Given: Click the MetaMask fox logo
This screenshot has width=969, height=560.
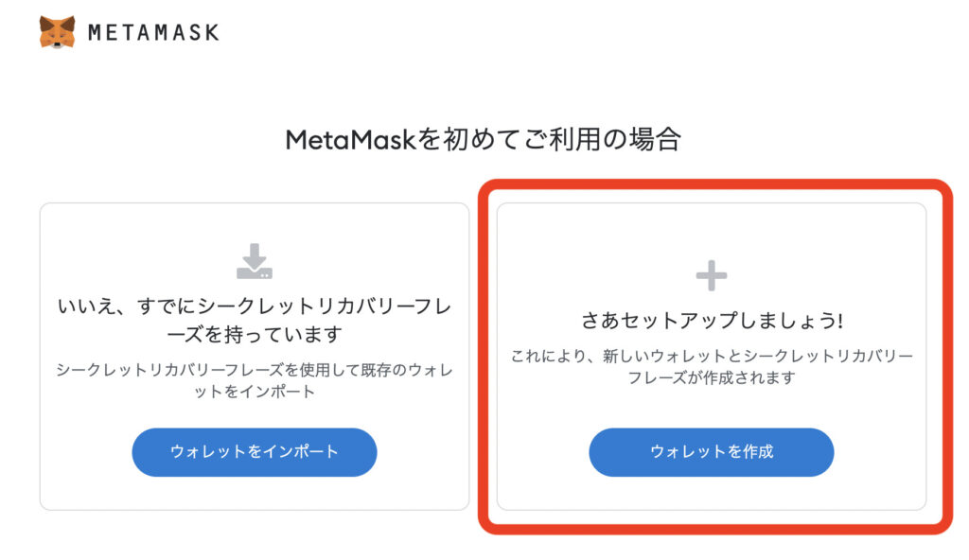Looking at the screenshot, I should tap(57, 32).
